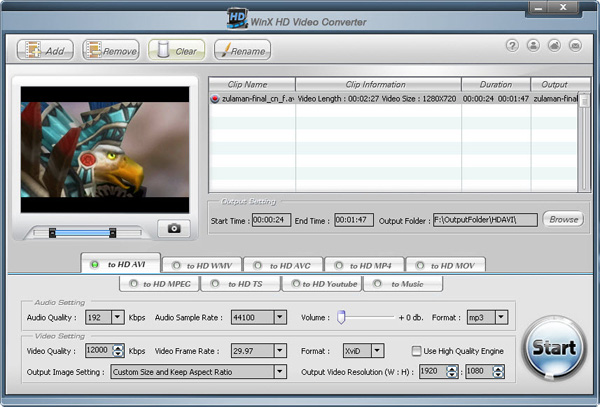Minimize the WinX HD Video Converter window

[x=538, y=8]
